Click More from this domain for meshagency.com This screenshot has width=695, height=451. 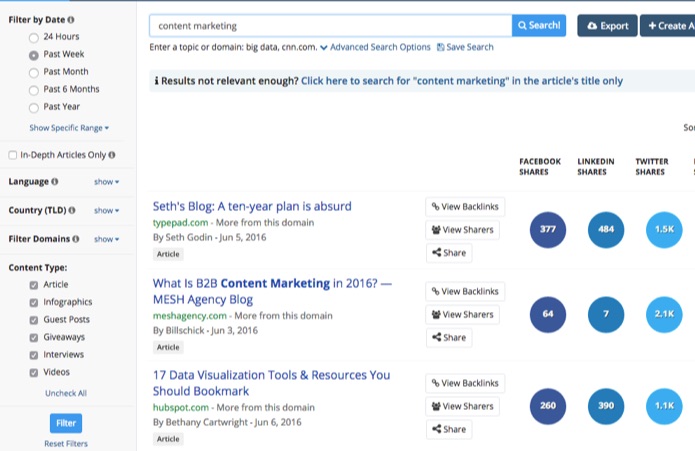pos(284,316)
